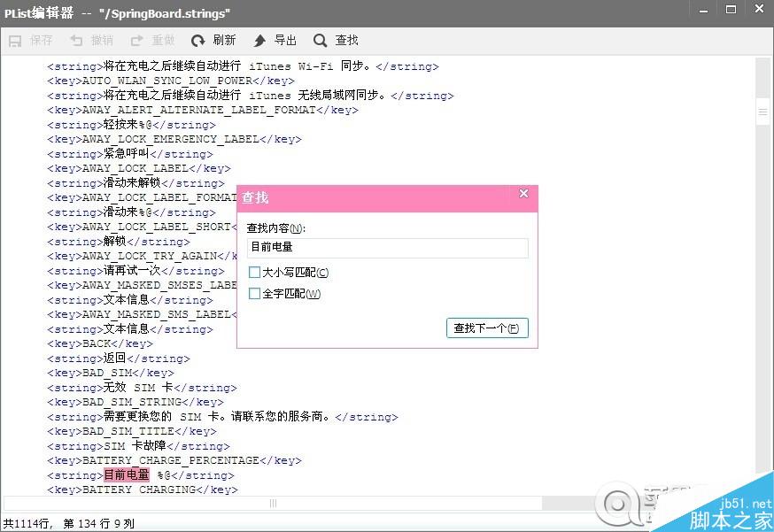Image resolution: width=774 pixels, height=532 pixels.
Task: Enable the 全字匹配 whole word checkbox
Action: point(255,294)
